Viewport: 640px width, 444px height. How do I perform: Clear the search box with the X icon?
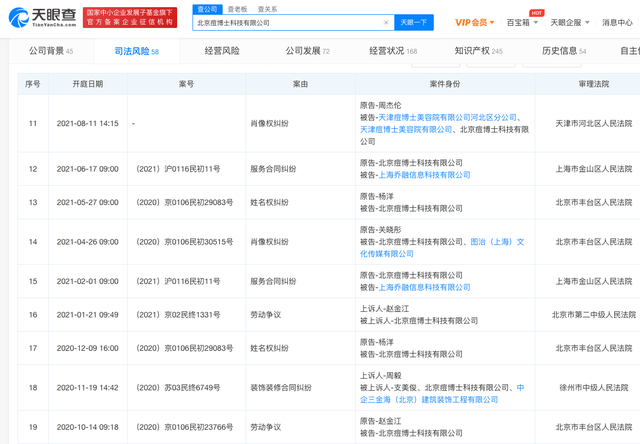386,23
